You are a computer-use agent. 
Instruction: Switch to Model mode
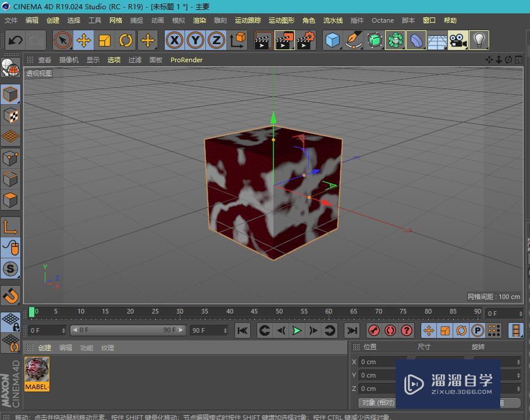point(10,94)
